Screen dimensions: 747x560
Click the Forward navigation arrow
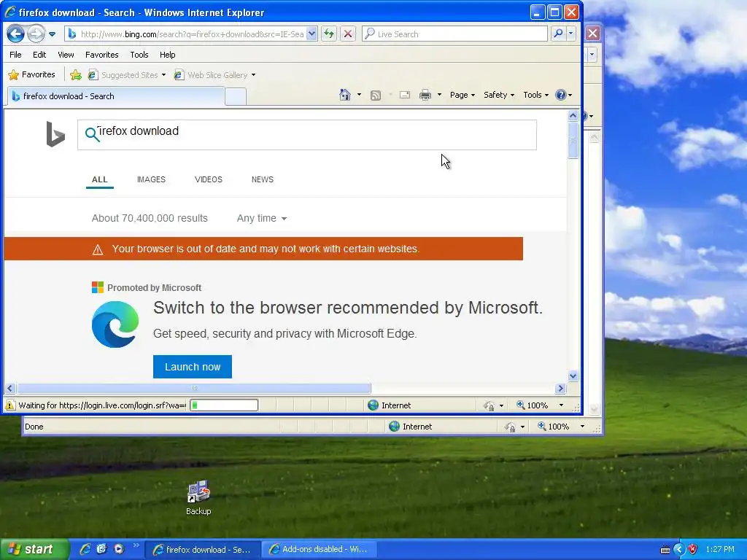36,34
